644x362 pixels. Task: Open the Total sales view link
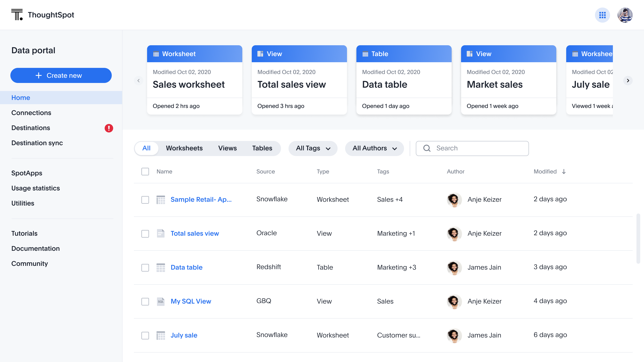[195, 234]
